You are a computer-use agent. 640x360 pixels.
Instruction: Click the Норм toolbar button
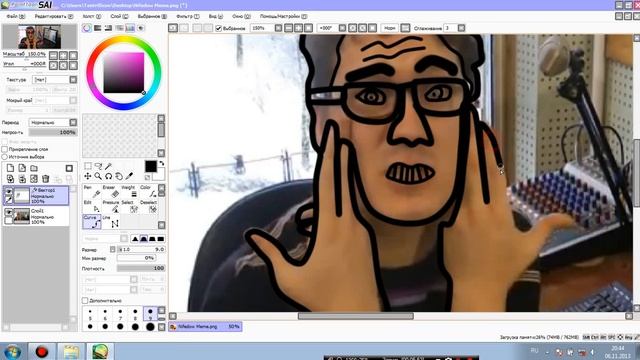[x=390, y=28]
